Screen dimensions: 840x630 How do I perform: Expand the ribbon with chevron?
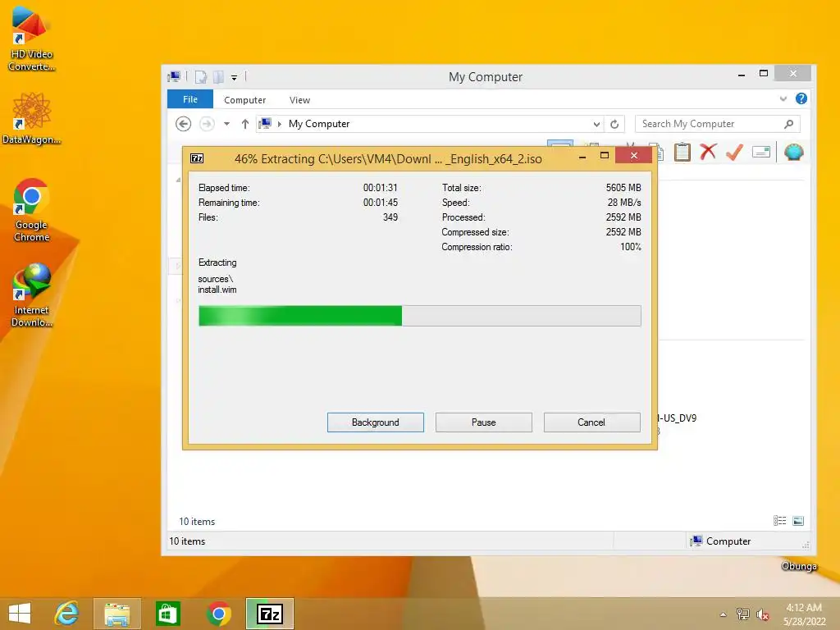pyautogui.click(x=783, y=98)
